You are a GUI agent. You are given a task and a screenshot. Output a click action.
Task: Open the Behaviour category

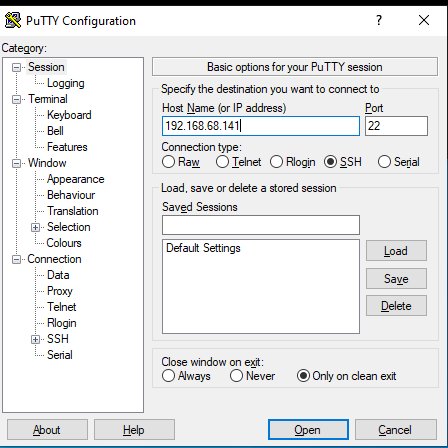pyautogui.click(x=71, y=195)
